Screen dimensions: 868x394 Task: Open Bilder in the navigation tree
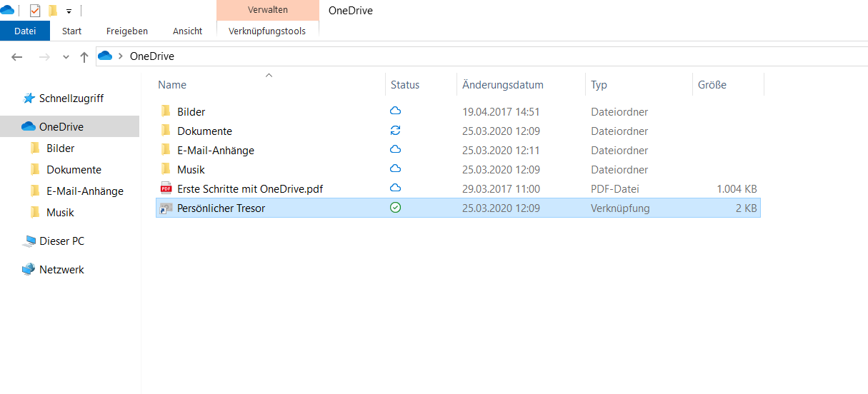[x=61, y=148]
